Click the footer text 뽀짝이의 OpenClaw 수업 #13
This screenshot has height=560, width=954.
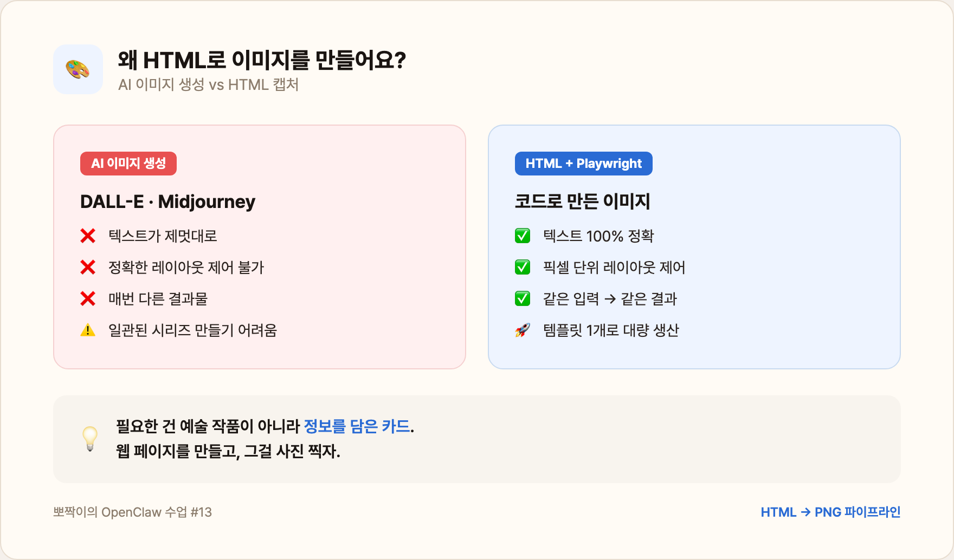click(132, 512)
